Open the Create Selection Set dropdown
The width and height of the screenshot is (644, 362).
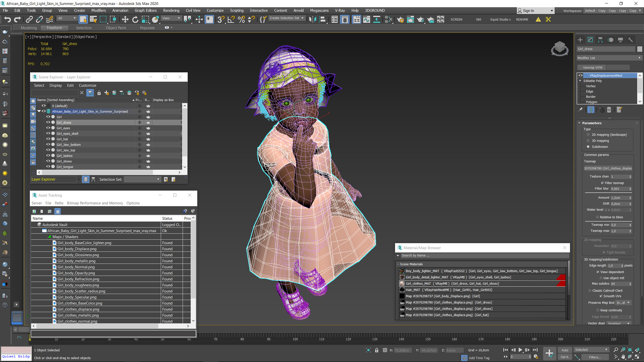(x=287, y=18)
